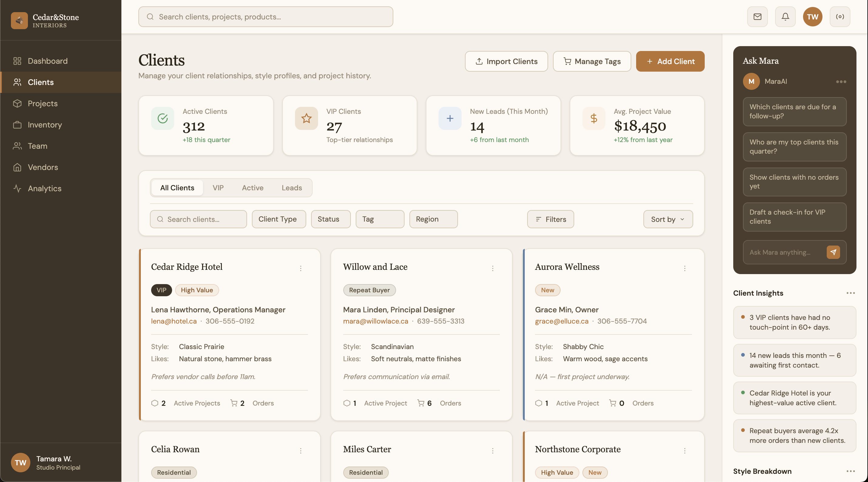
Task: Open Style Breakdown more options
Action: point(850,471)
